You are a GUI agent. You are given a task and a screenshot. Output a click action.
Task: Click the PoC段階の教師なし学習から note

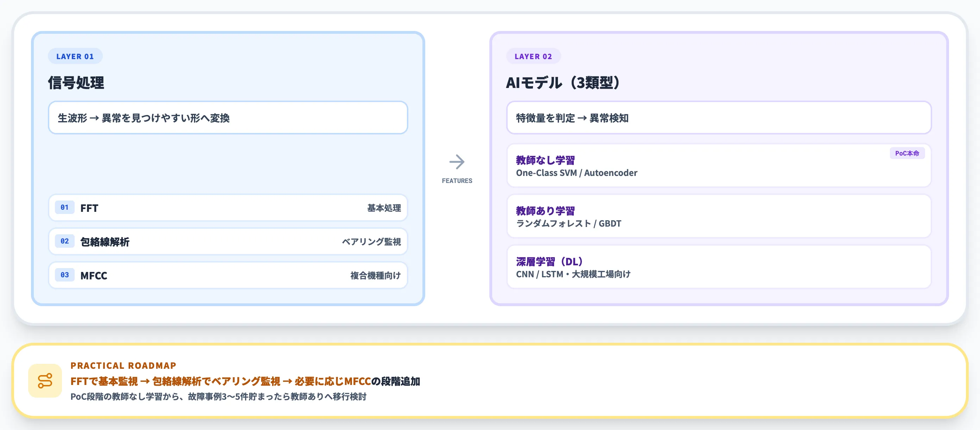point(218,397)
